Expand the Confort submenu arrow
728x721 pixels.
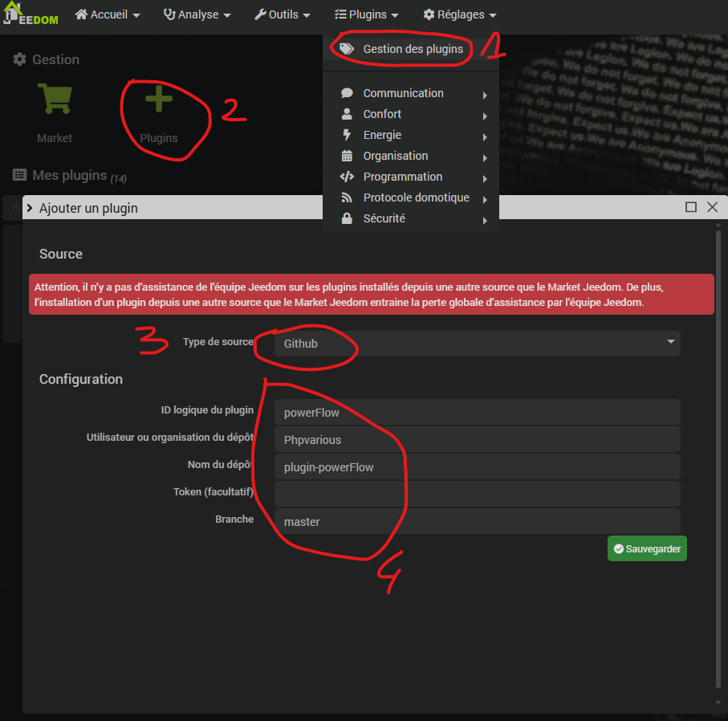pyautogui.click(x=485, y=116)
